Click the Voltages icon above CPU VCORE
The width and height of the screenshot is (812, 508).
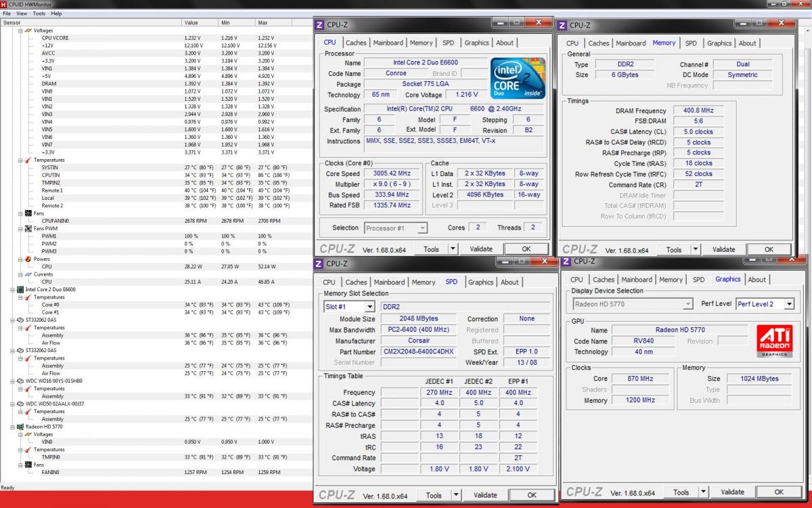pyautogui.click(x=28, y=30)
